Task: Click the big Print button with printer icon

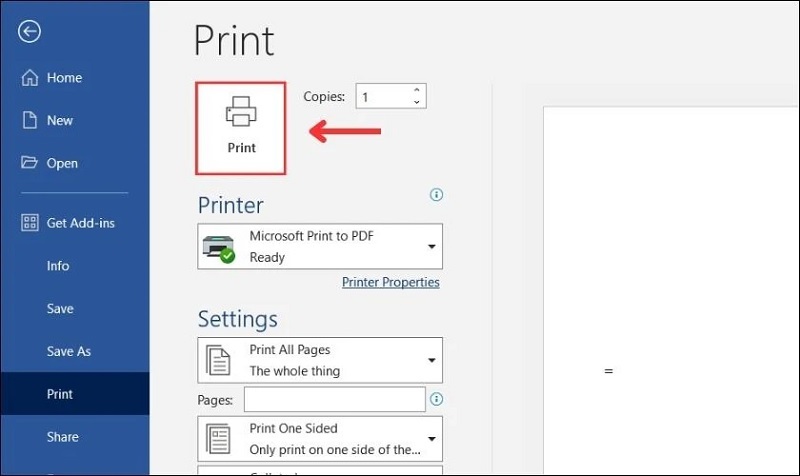Action: click(241, 128)
